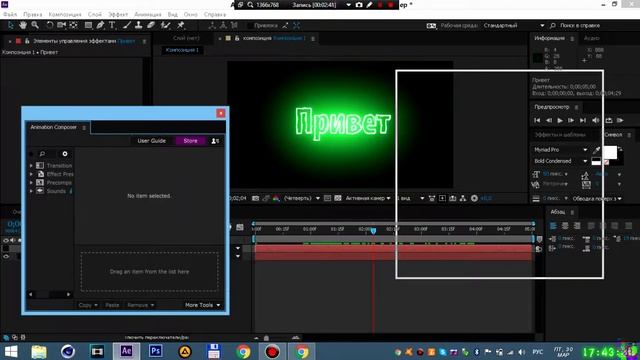
Task: Open the Справка menu
Action: 215,14
